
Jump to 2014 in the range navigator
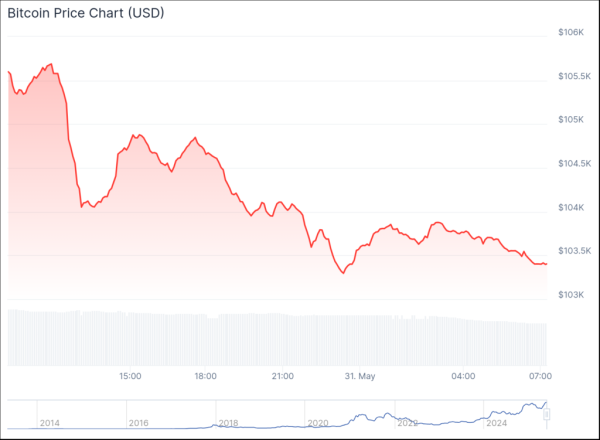pos(50,423)
